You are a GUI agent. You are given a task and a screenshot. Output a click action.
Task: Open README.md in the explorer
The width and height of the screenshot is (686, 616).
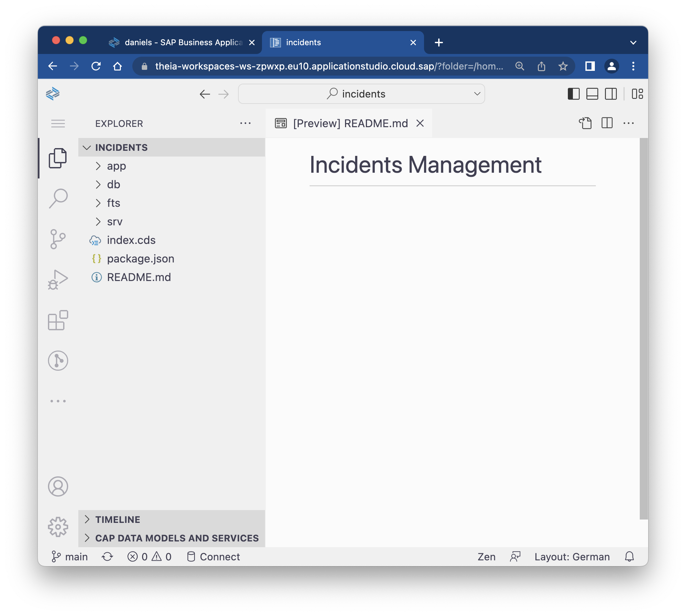point(171,278)
